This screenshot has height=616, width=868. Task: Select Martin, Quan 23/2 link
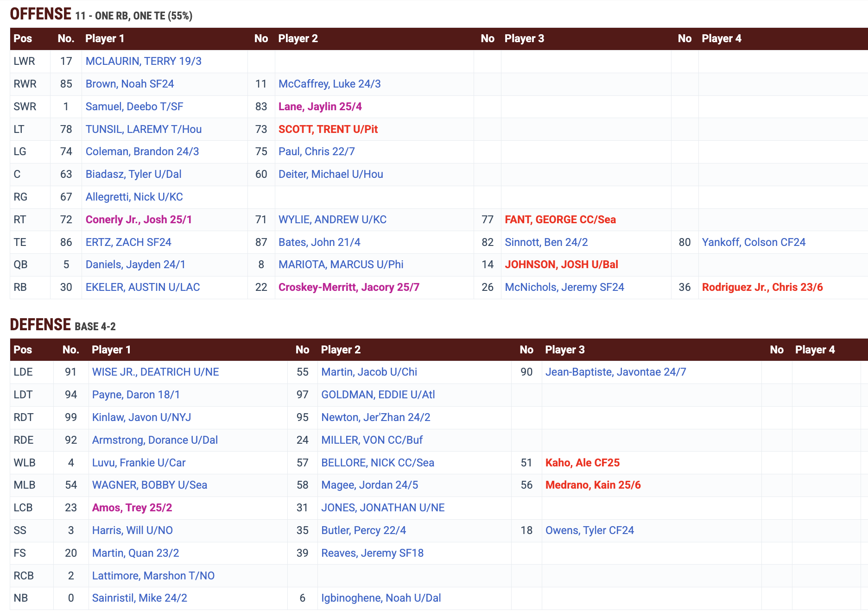point(135,553)
